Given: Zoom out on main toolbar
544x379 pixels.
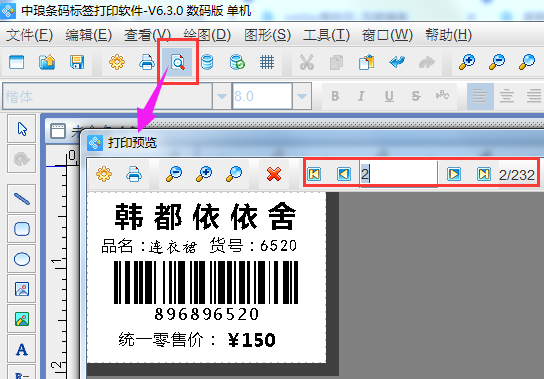Looking at the screenshot, I should pos(497,62).
